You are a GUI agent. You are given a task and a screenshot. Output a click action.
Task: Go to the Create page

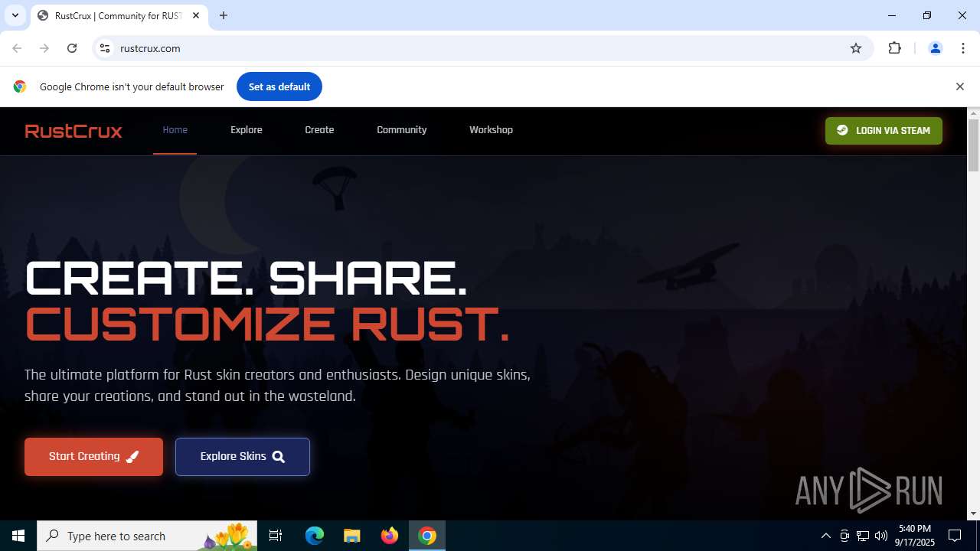(x=319, y=130)
